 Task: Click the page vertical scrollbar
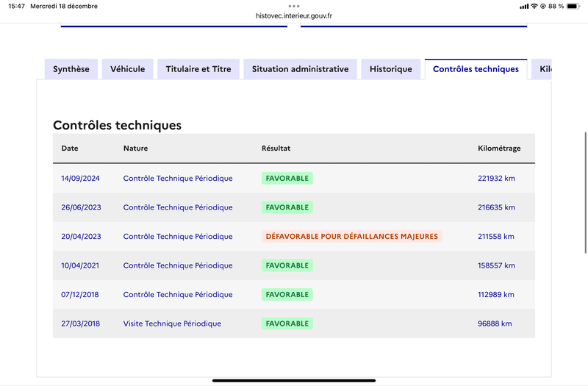[585, 193]
